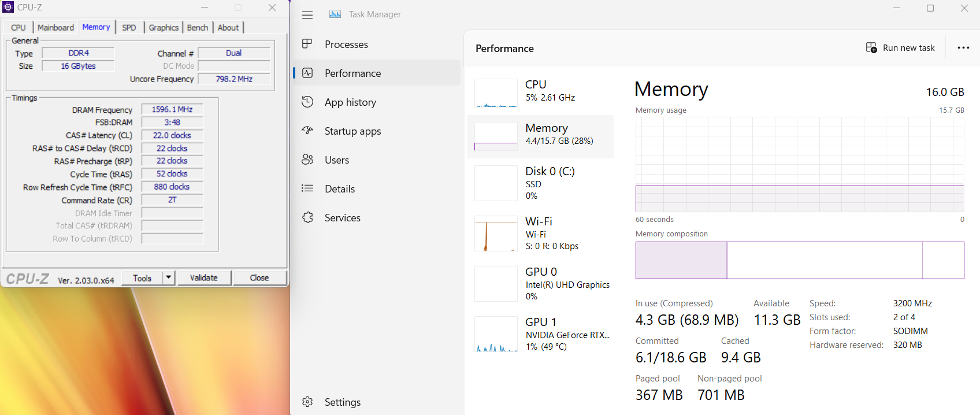
Task: Click the Run new task button label
Action: tap(909, 48)
